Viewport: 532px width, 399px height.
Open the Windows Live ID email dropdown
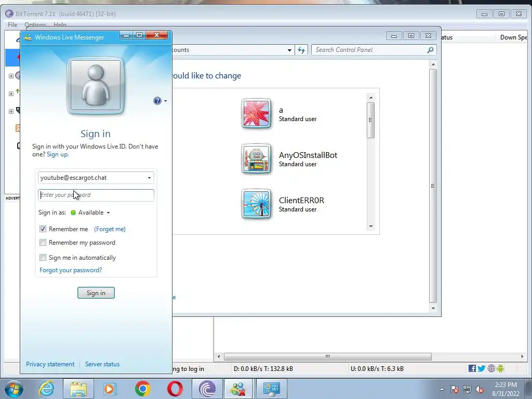tap(149, 178)
